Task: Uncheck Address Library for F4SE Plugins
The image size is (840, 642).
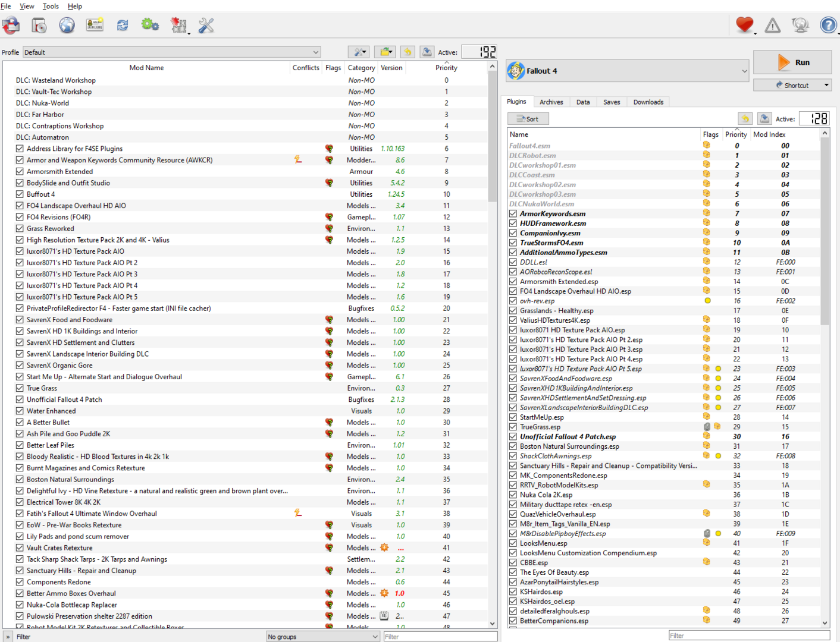Action: 20,149
